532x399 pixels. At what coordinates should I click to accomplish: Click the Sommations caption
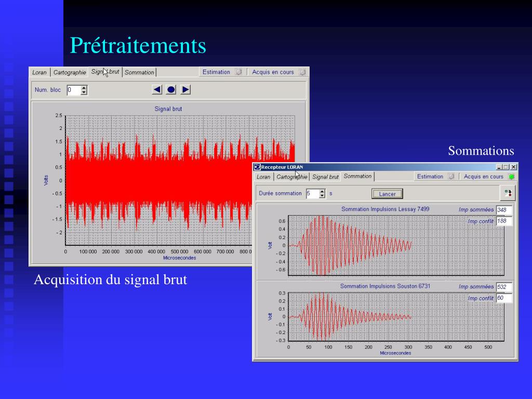point(481,151)
